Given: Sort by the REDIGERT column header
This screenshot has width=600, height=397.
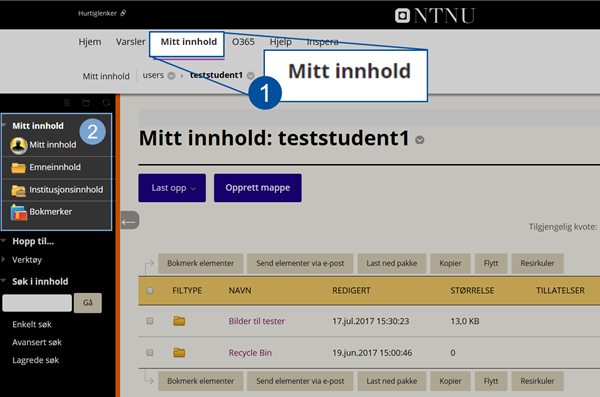Looking at the screenshot, I should coord(351,291).
